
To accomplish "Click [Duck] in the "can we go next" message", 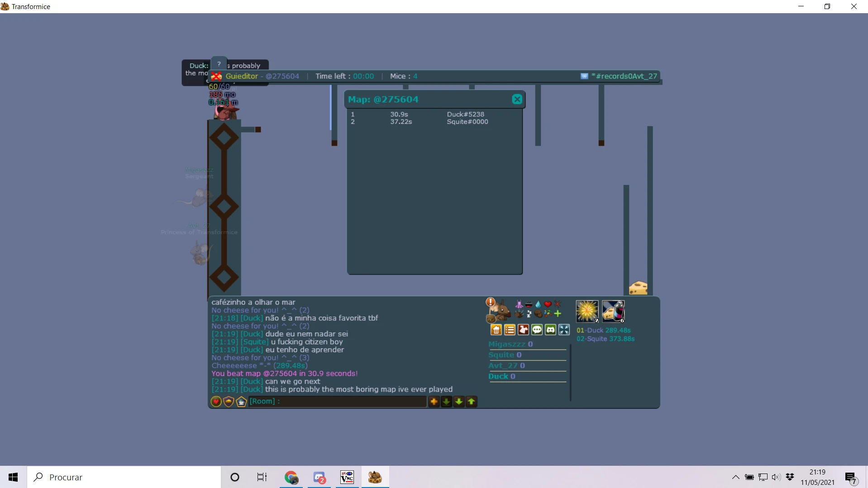I will (x=252, y=381).
